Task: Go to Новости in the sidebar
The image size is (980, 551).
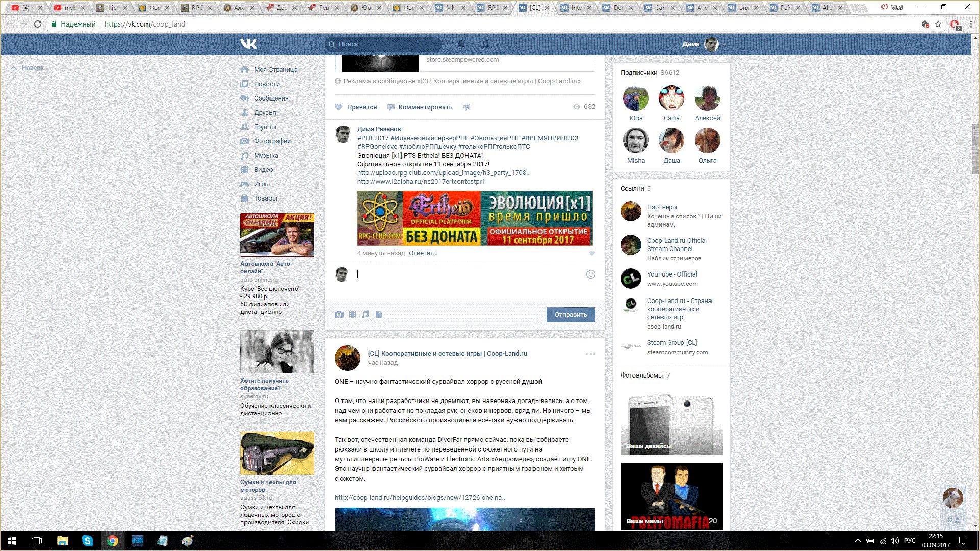Action: (x=260, y=84)
